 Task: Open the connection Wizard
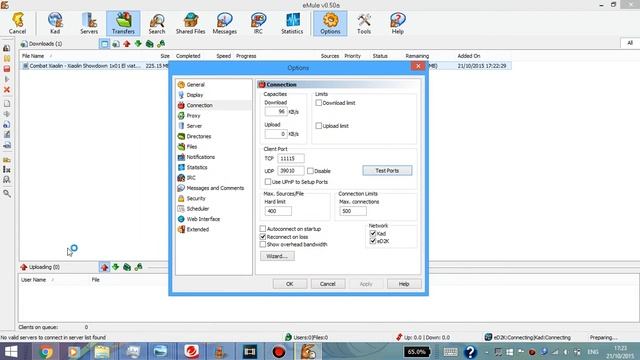[277, 256]
